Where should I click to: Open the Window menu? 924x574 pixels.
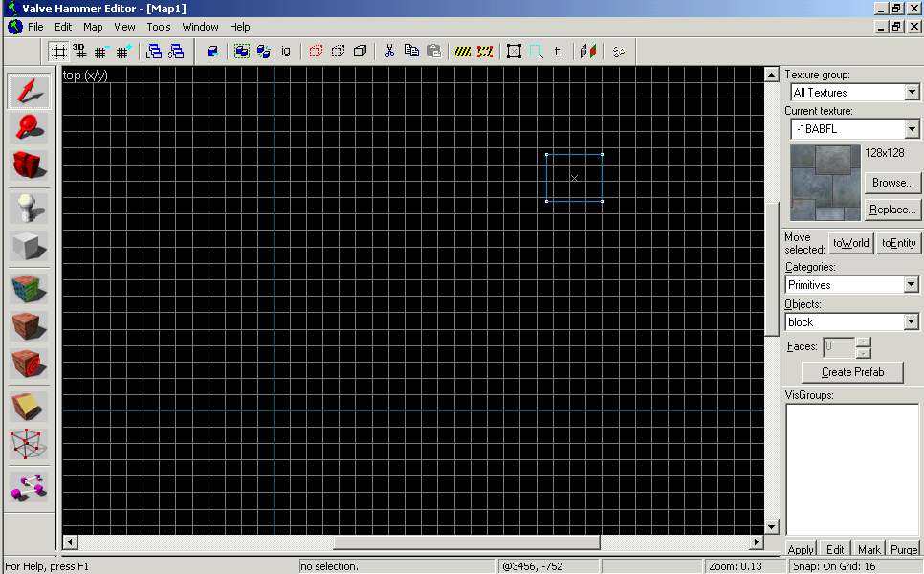[x=200, y=27]
